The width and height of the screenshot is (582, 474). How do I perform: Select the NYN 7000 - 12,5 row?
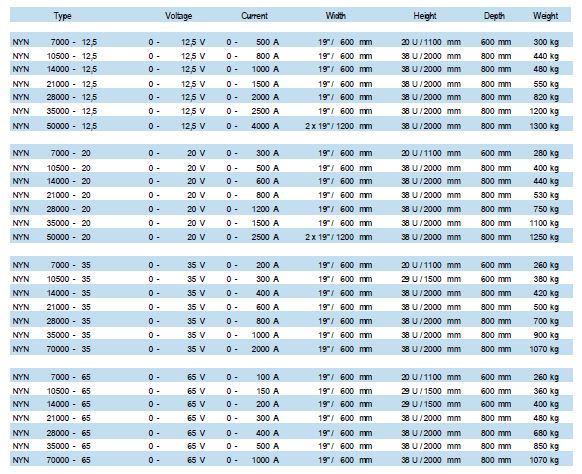coord(291,42)
